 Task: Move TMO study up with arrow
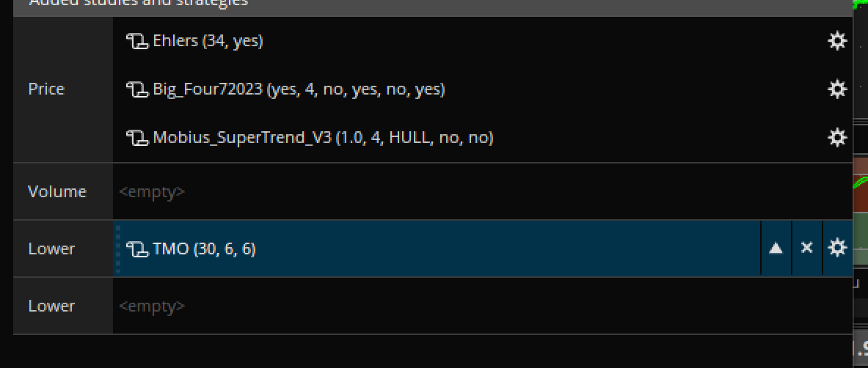776,249
